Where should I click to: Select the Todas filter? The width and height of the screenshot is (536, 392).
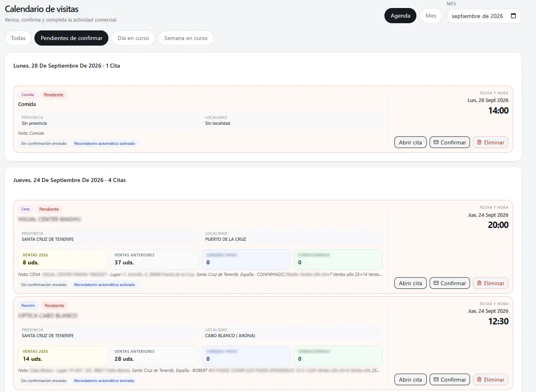tap(18, 38)
